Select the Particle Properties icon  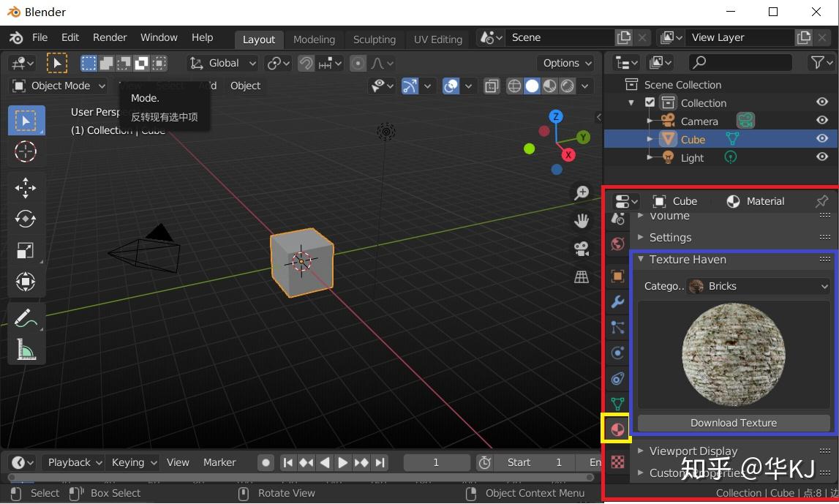pos(617,327)
